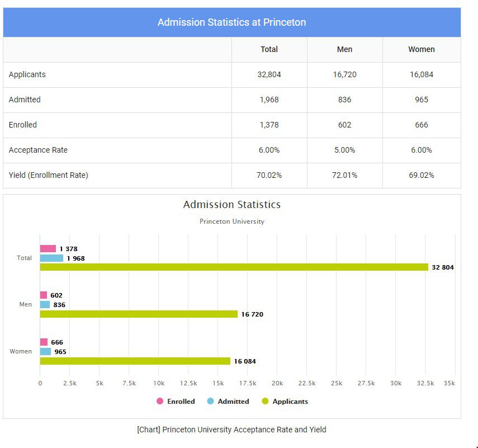Viewport: 478px width, 448px height.
Task: Click the pink Enrolled legend marker
Action: coord(160,401)
